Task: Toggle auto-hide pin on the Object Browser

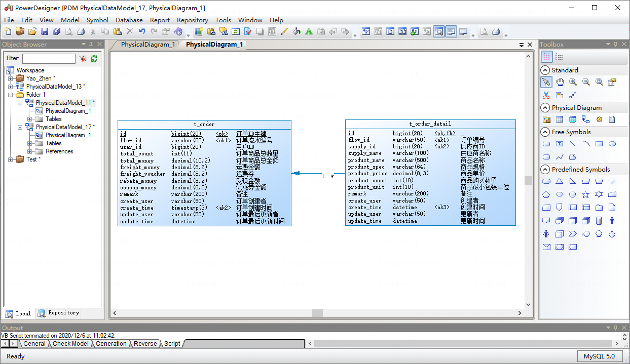Action: pos(92,44)
